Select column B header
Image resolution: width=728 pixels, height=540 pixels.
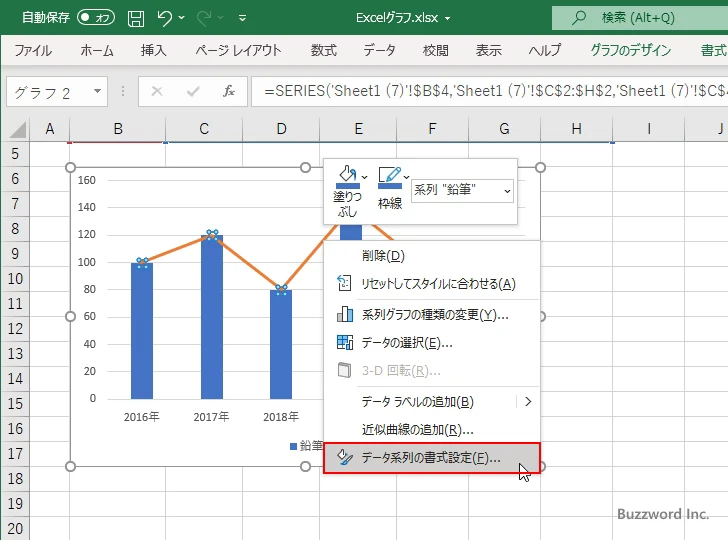118,129
